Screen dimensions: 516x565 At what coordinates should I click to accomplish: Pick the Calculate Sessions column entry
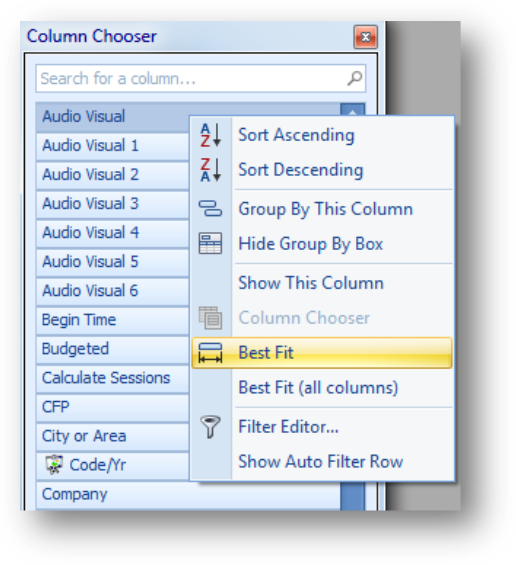tap(112, 378)
